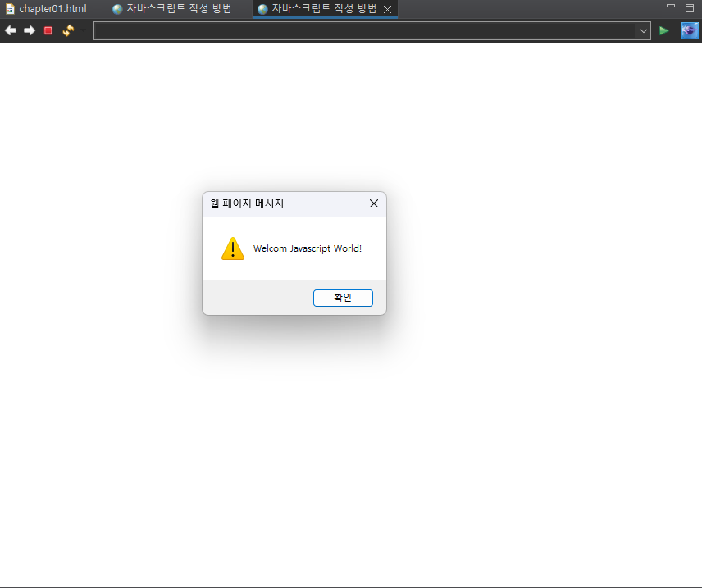Close the 웹 페이지 메시지 dialog
This screenshot has width=702, height=588.
[x=374, y=203]
